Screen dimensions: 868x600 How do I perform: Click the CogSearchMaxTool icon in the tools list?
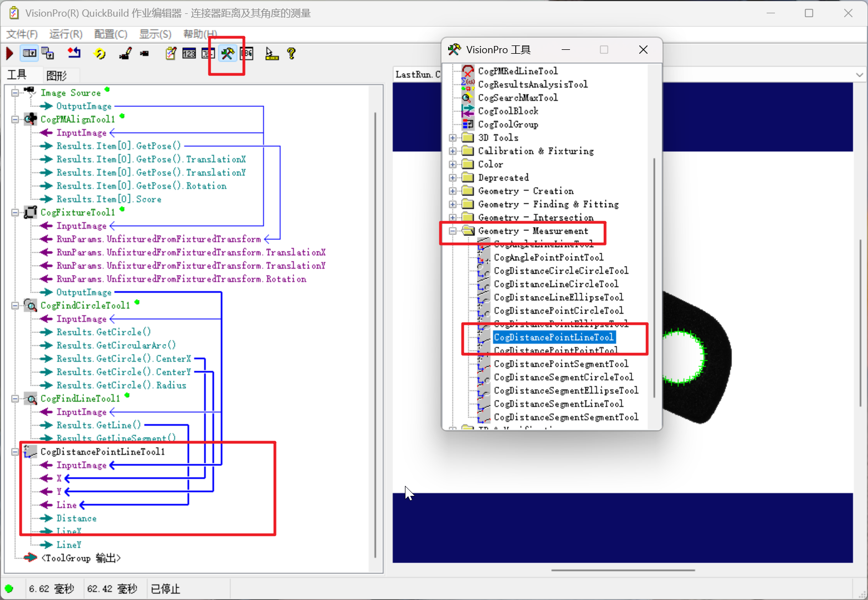(468, 98)
